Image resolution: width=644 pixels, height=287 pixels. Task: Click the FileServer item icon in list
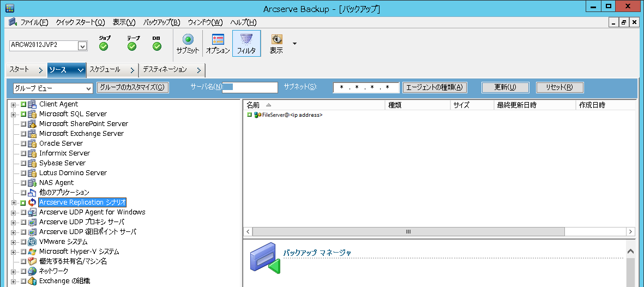click(x=257, y=115)
